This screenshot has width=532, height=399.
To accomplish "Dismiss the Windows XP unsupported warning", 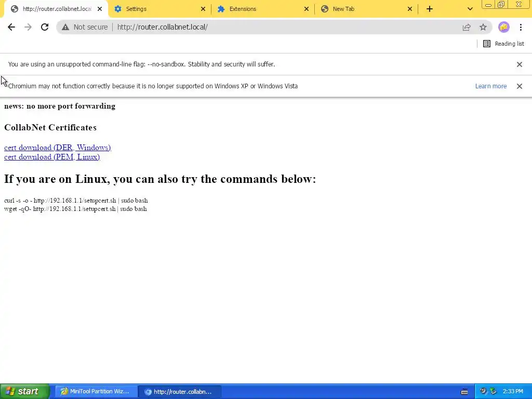I will pos(520,86).
